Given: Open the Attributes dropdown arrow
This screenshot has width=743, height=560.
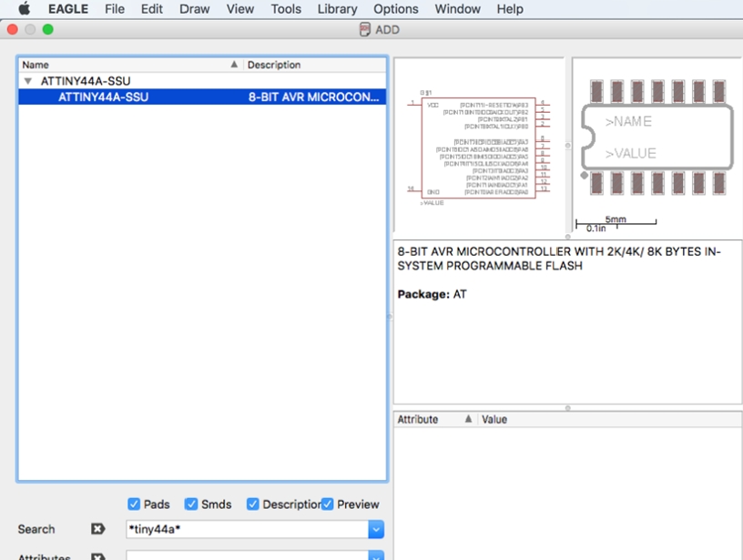Looking at the screenshot, I should pyautogui.click(x=376, y=555).
